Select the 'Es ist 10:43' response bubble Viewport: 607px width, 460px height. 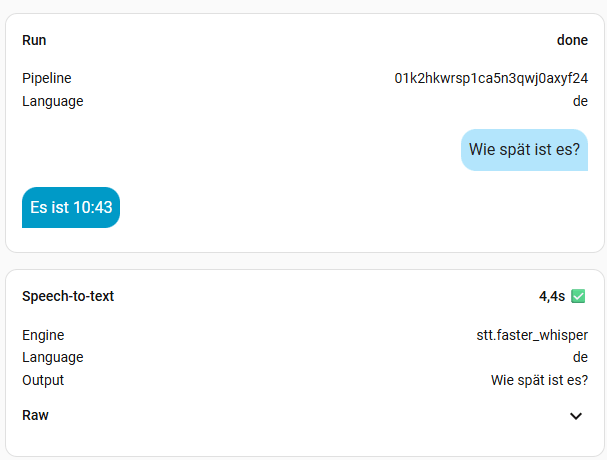pyautogui.click(x=71, y=208)
